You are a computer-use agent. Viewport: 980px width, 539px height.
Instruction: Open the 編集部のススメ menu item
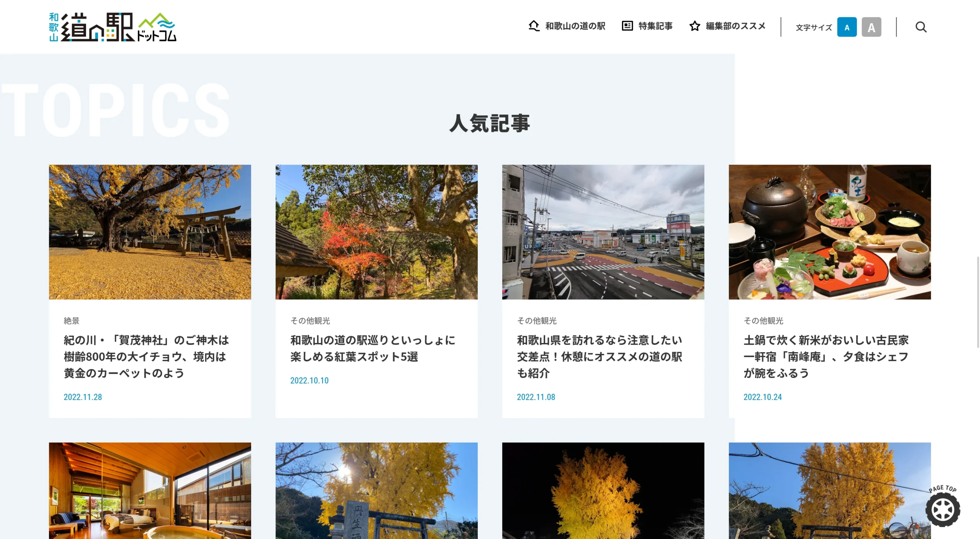[x=735, y=26]
